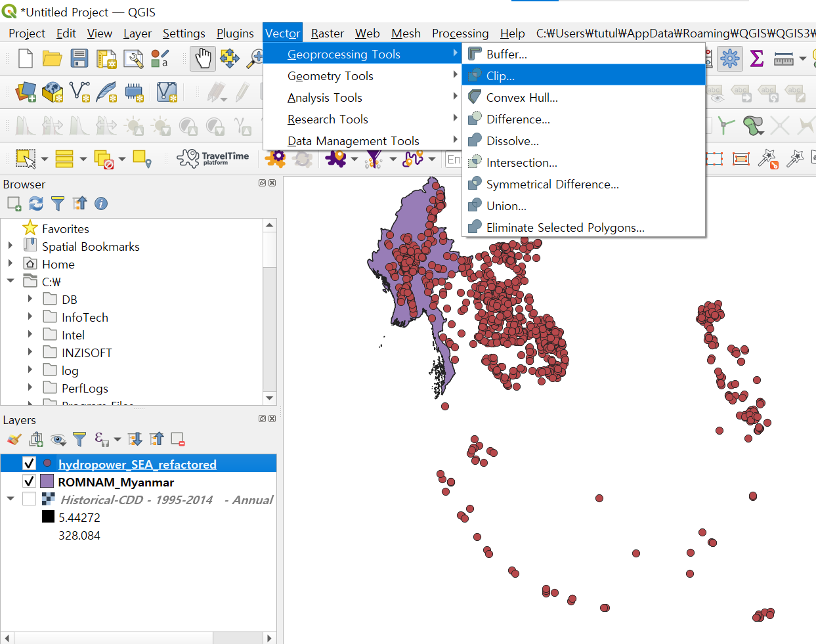816x644 pixels.
Task: Expand the DB folder
Action: coord(30,299)
